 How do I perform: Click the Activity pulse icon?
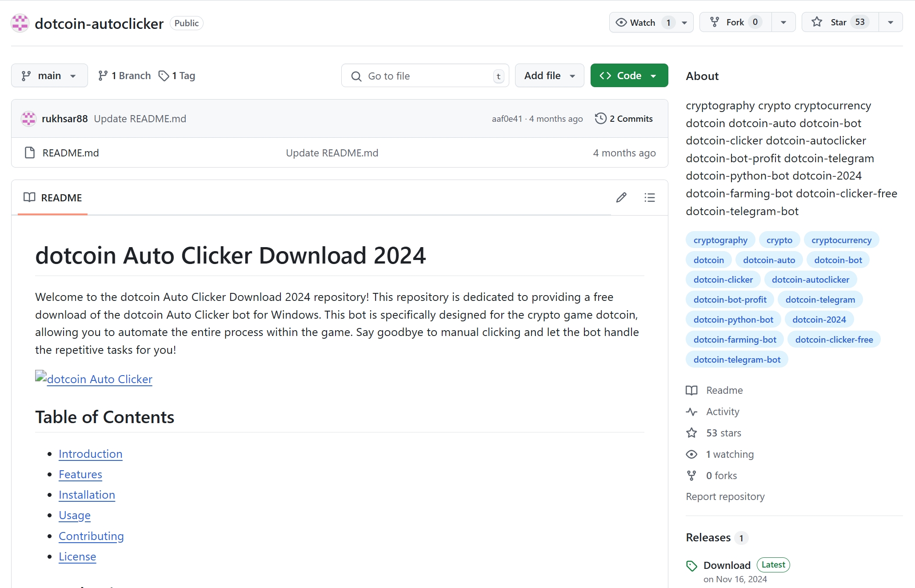tap(691, 412)
